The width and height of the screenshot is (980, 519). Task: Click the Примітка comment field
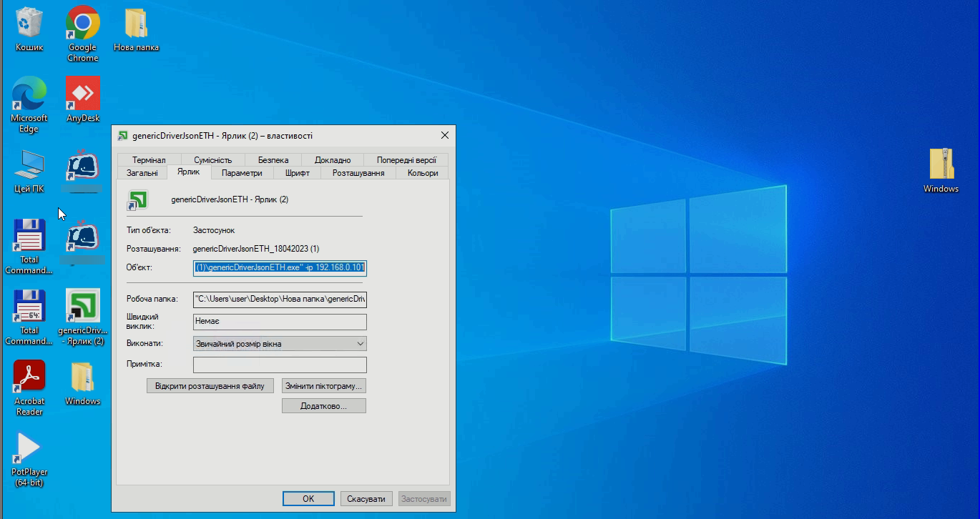(x=280, y=365)
